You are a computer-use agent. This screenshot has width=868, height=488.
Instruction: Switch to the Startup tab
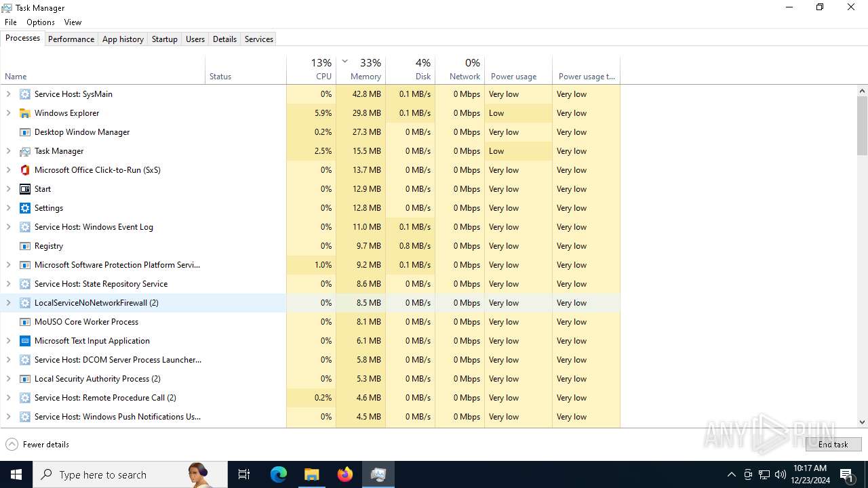tap(164, 39)
